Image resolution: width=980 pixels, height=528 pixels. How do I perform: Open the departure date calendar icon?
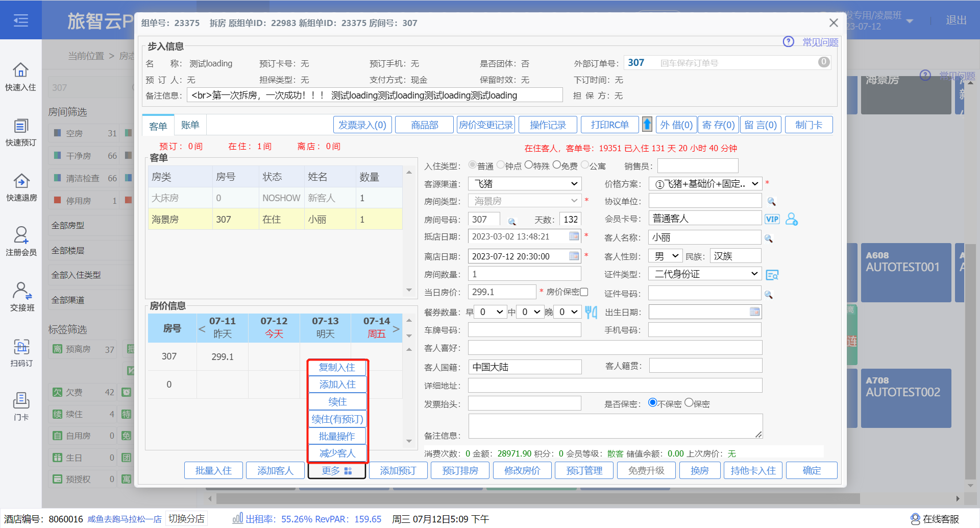point(574,256)
